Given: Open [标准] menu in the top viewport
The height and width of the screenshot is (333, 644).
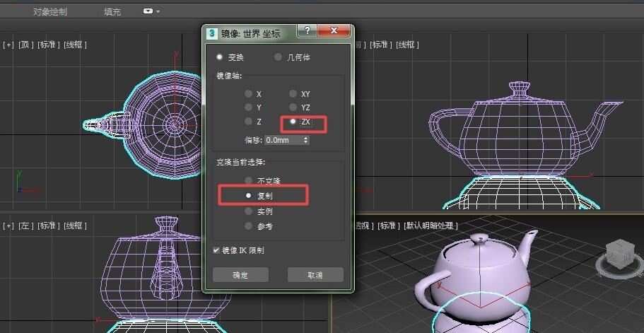Looking at the screenshot, I should tap(49, 45).
